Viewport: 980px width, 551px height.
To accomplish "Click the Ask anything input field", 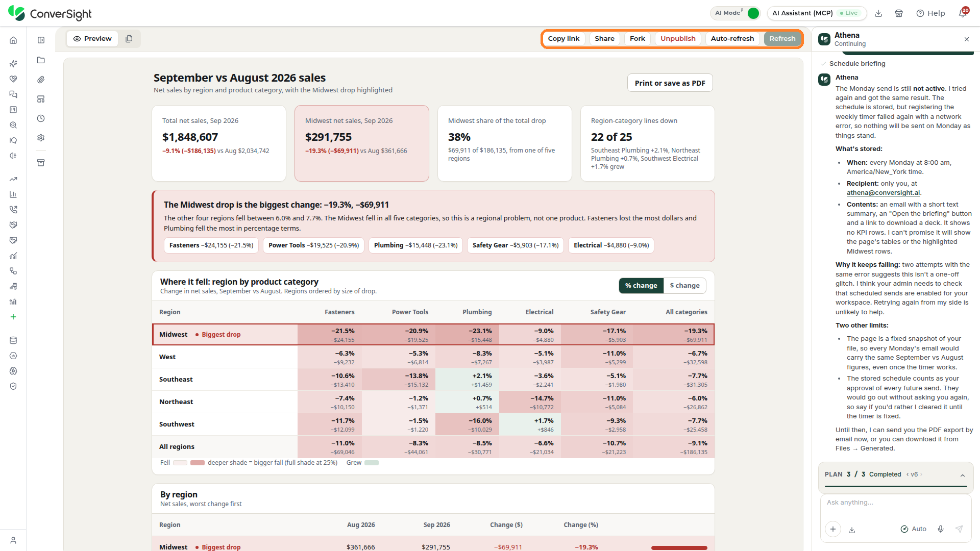I will [x=895, y=503].
